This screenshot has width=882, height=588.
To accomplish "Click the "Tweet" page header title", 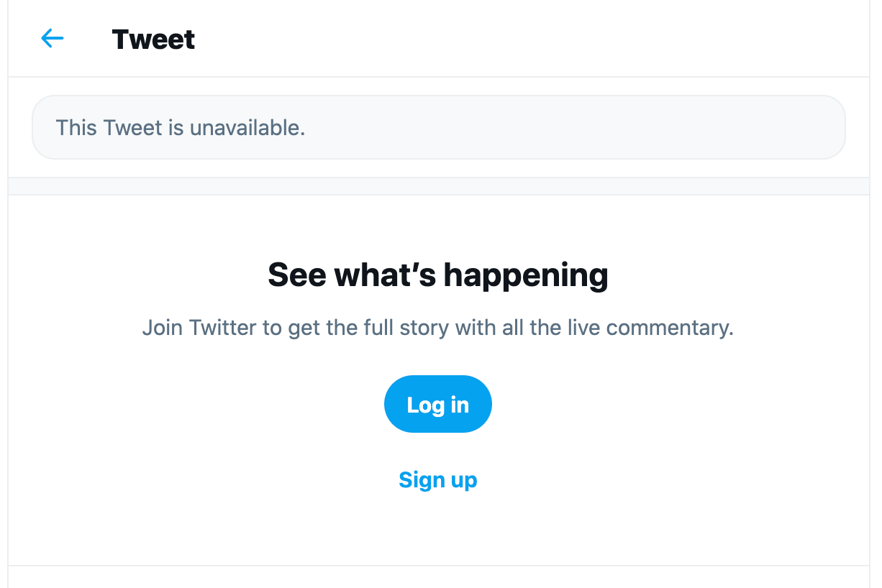I will coord(153,40).
